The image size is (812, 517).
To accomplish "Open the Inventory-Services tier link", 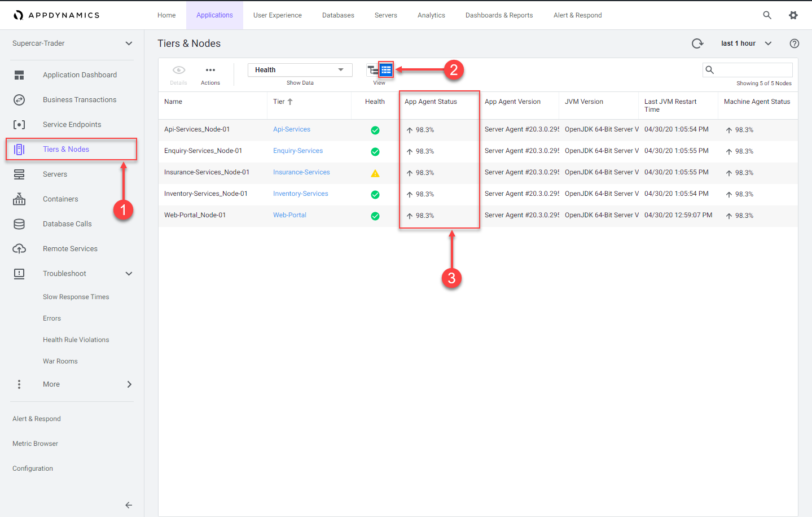I will [300, 194].
